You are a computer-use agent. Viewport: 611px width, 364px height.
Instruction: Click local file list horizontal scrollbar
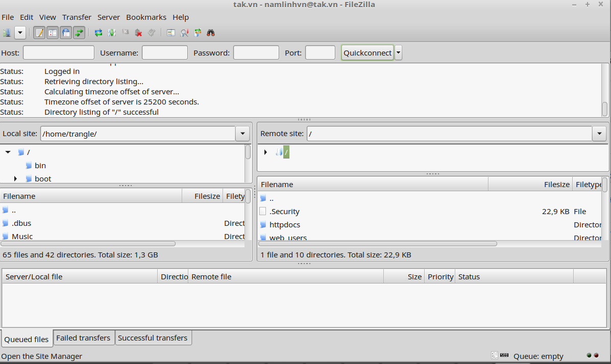tap(88, 244)
